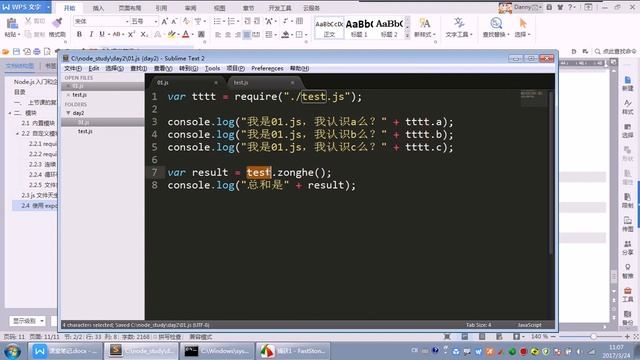
Task: Click the subscript X₂ icon
Action: pyautogui.click(x=144, y=35)
